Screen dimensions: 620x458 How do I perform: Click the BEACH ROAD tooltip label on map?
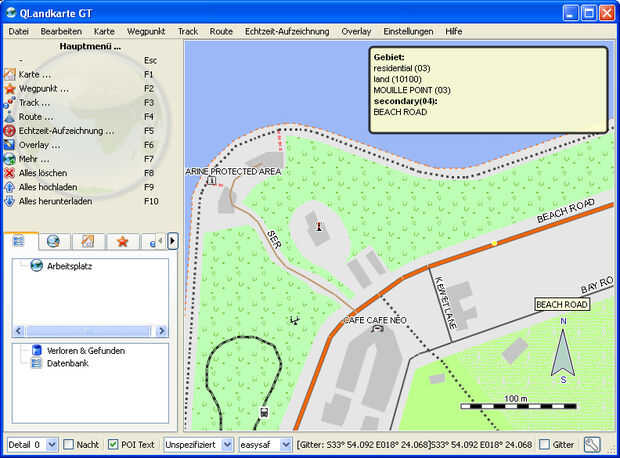(562, 305)
